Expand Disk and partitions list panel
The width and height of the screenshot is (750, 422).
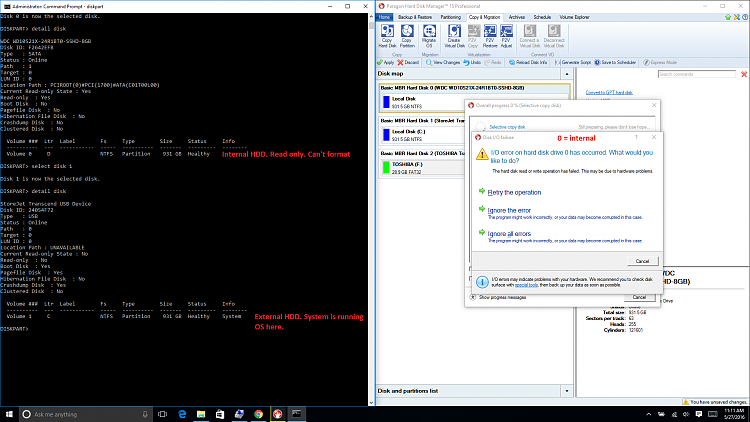567,391
